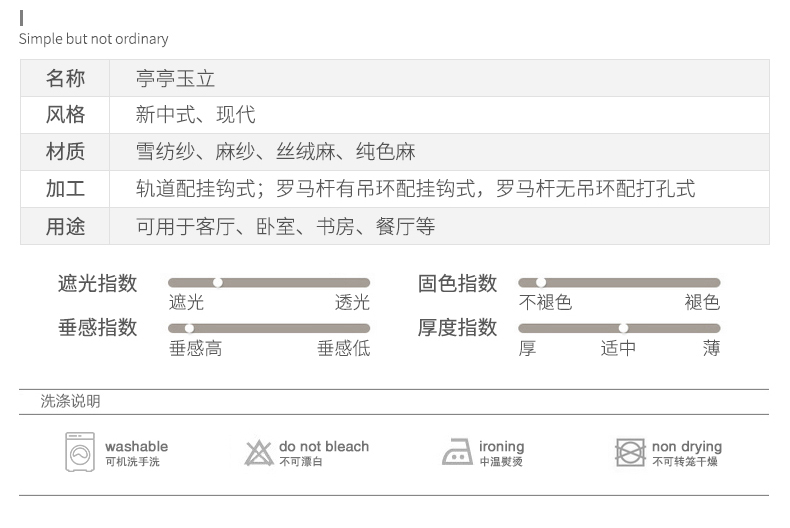The image size is (790, 528).
Task: Click the 'Simple but not ordinary' heading
Action: pos(94,39)
